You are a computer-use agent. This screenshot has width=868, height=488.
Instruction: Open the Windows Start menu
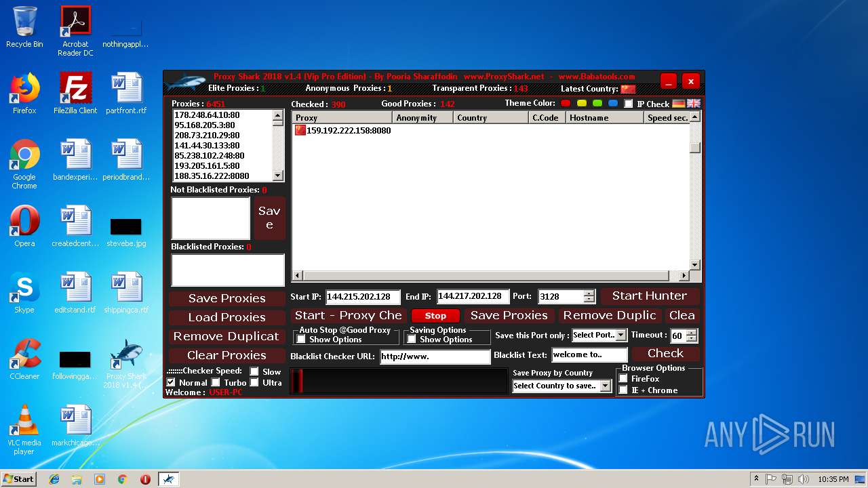pyautogui.click(x=18, y=479)
